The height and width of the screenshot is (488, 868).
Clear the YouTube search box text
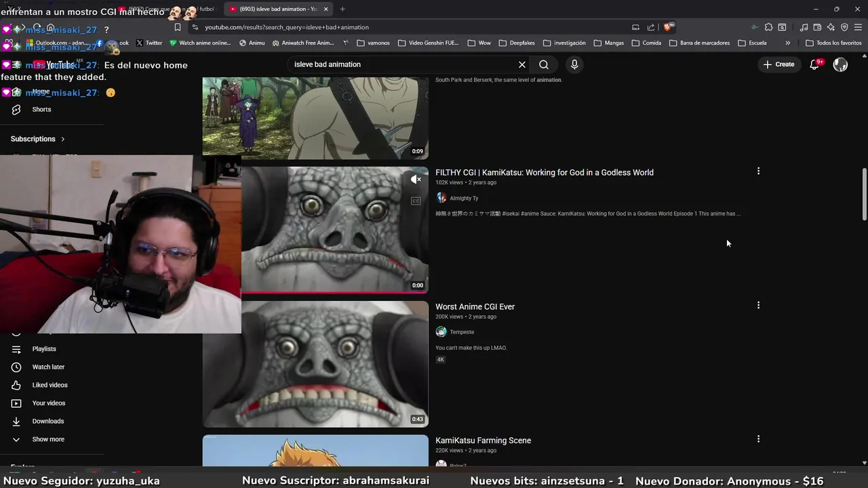tap(522, 64)
